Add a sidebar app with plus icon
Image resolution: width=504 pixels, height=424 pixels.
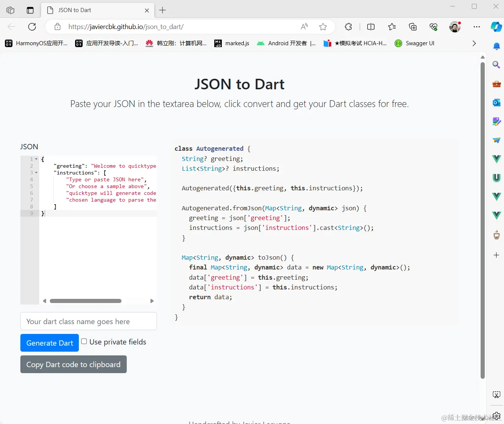click(496, 255)
